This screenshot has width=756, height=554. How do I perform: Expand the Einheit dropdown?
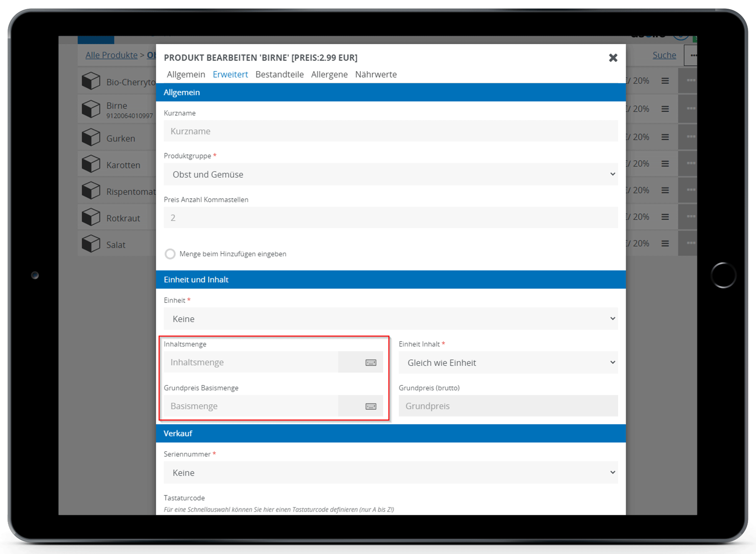[x=390, y=319]
